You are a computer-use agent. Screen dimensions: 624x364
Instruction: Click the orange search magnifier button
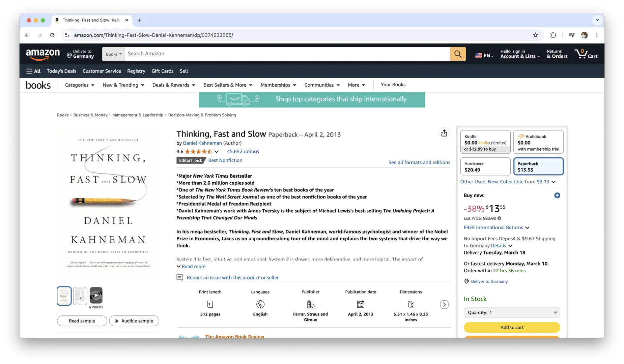coord(458,54)
